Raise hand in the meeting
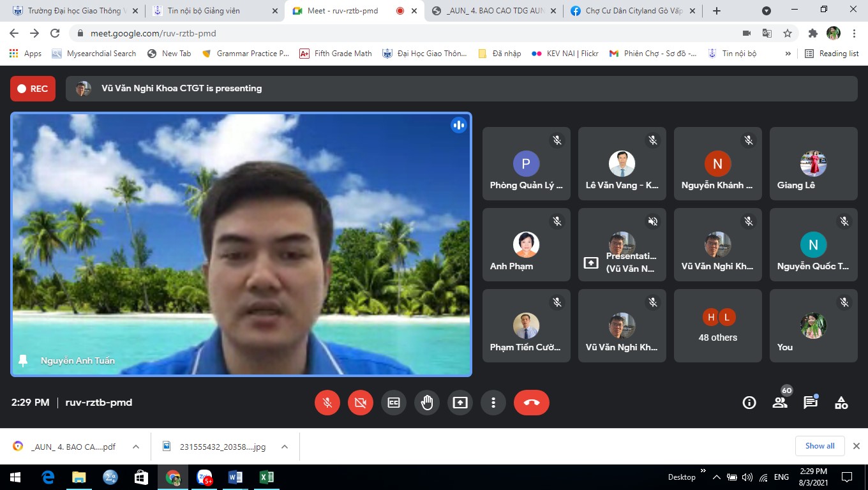Viewport: 868px width, 490px height. pyautogui.click(x=427, y=403)
